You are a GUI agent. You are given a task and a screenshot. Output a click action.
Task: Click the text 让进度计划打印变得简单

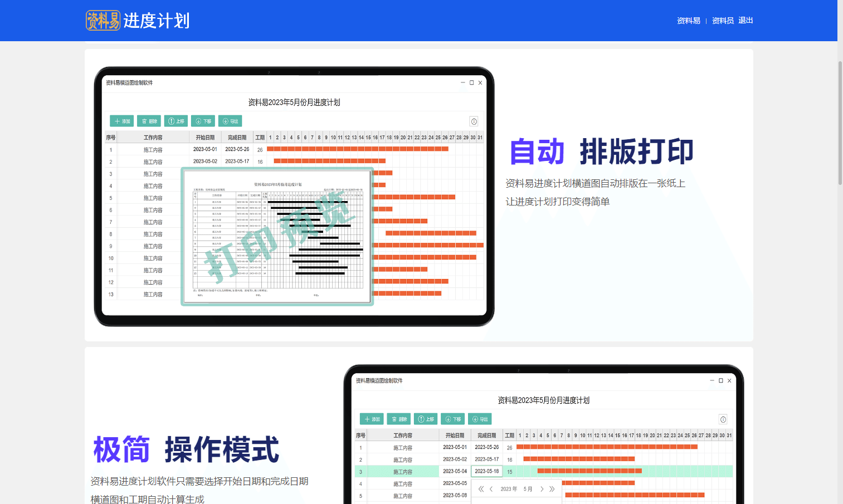pyautogui.click(x=558, y=202)
